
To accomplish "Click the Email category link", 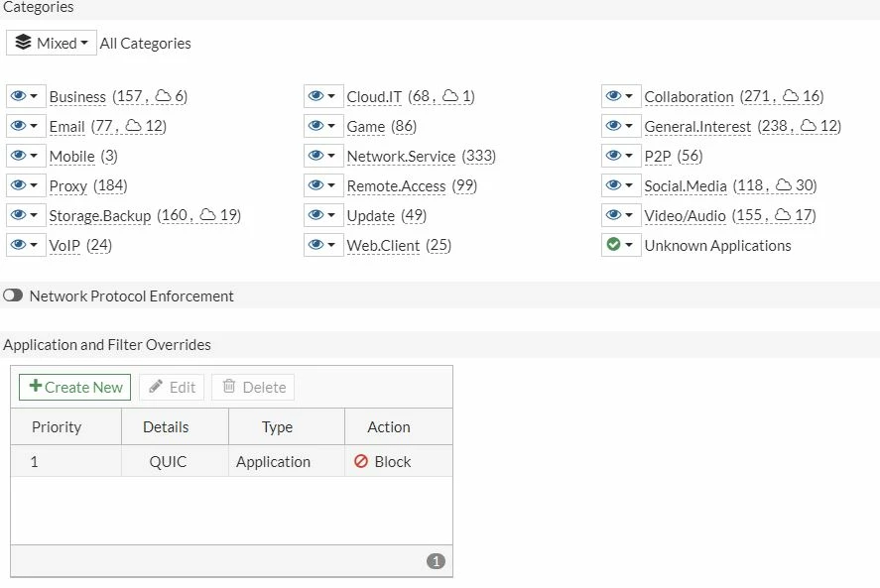I will (66, 127).
